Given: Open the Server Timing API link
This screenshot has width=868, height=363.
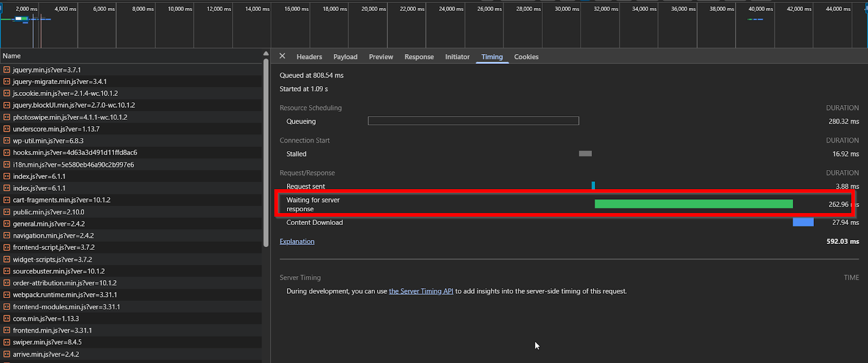Looking at the screenshot, I should pos(421,291).
